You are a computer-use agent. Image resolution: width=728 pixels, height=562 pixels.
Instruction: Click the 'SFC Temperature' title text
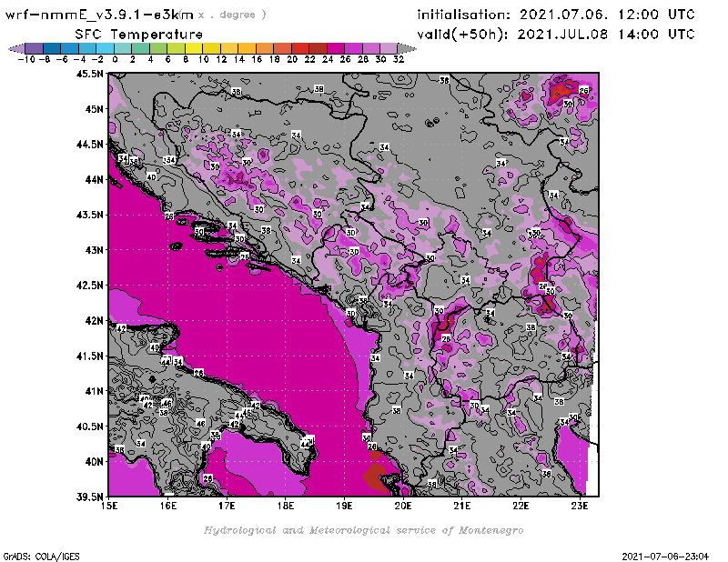pyautogui.click(x=139, y=35)
